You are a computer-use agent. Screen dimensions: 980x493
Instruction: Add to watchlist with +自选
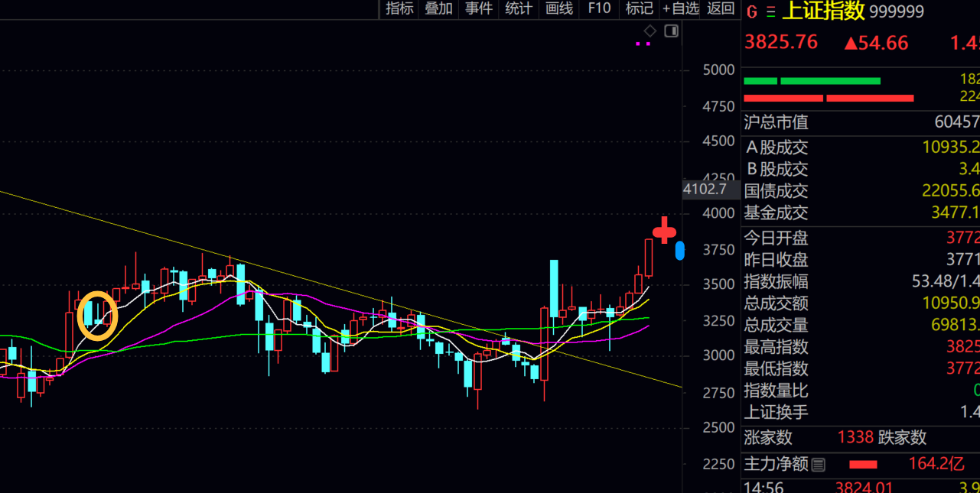click(x=681, y=8)
